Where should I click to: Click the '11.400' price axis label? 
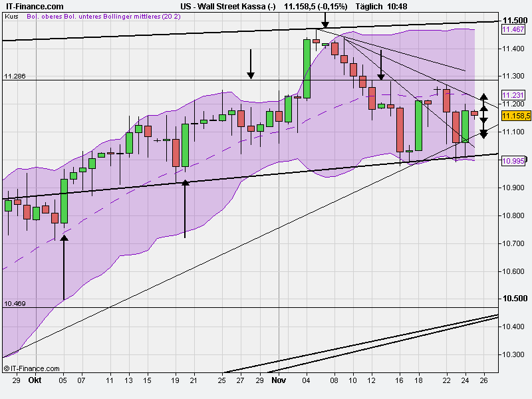(x=513, y=49)
